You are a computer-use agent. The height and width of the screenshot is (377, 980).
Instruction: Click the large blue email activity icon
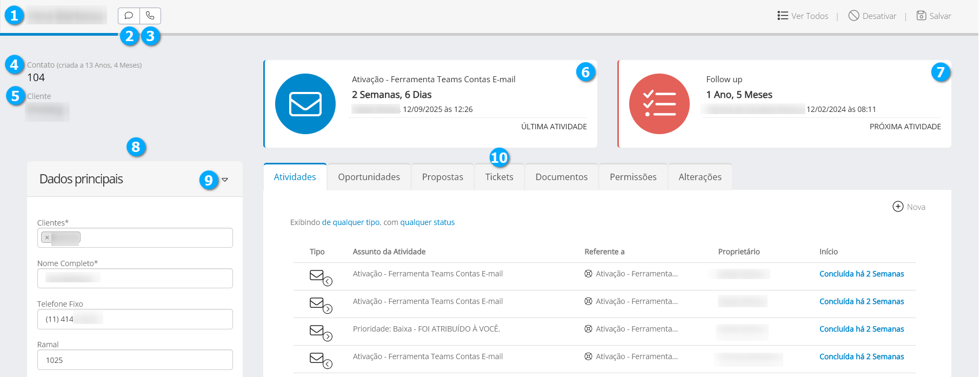(x=305, y=104)
